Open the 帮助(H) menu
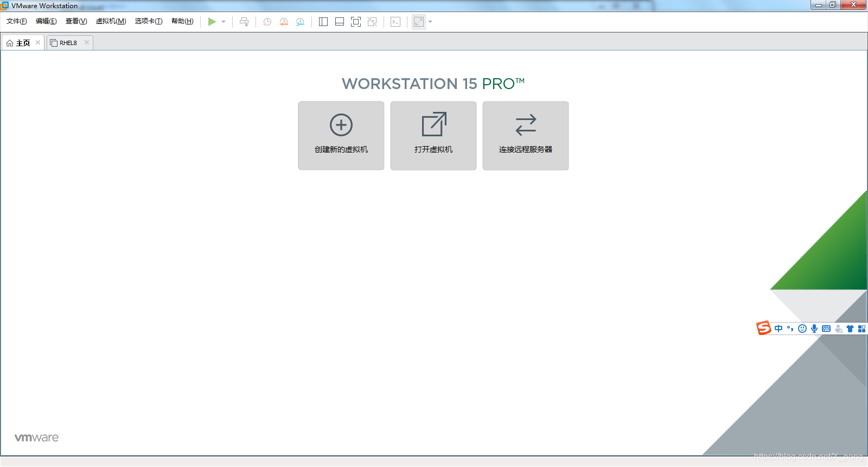Screen dimensions: 868x467 pos(182,21)
